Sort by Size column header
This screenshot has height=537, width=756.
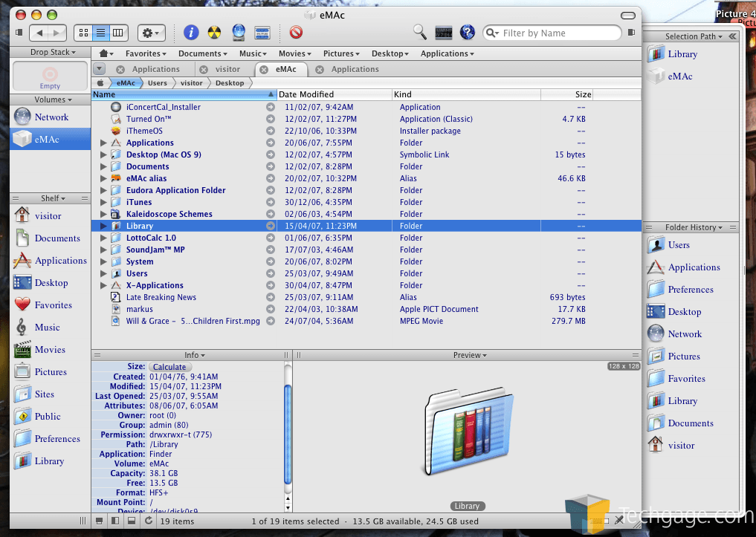566,94
